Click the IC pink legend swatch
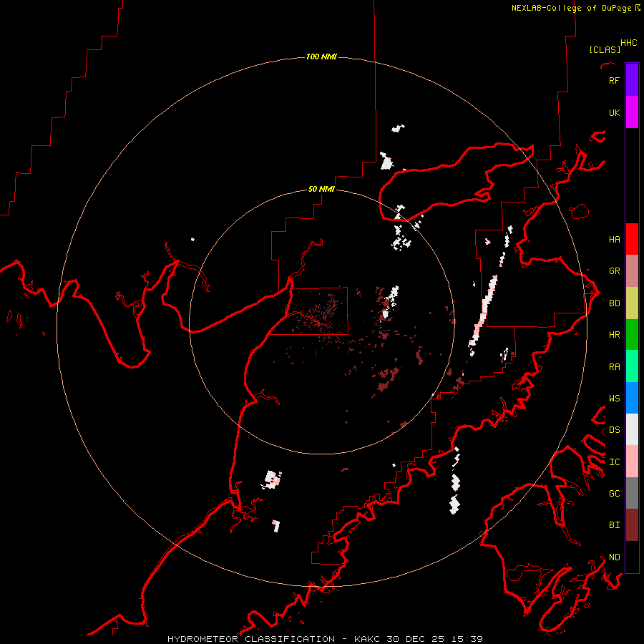Screen dimensions: 644x644 tap(632, 462)
